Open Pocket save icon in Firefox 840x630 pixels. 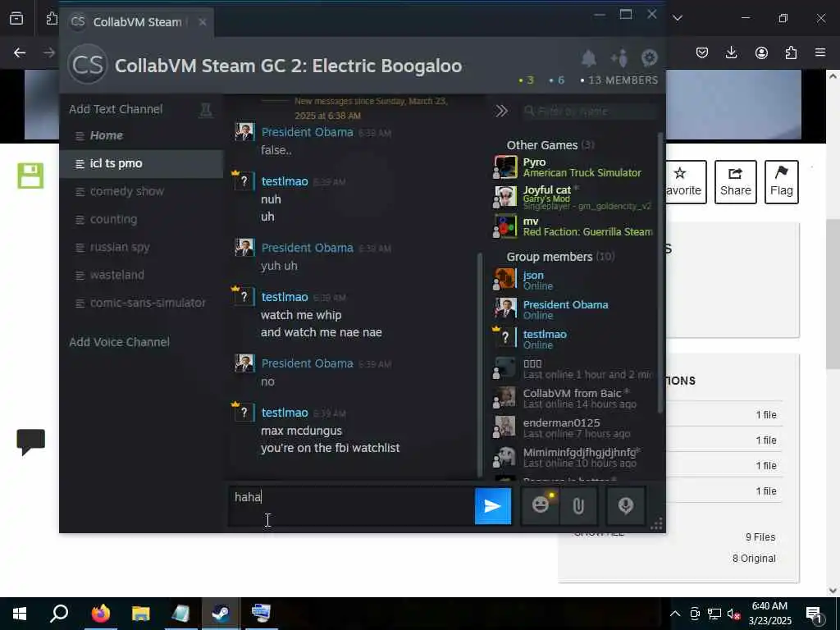click(x=702, y=52)
